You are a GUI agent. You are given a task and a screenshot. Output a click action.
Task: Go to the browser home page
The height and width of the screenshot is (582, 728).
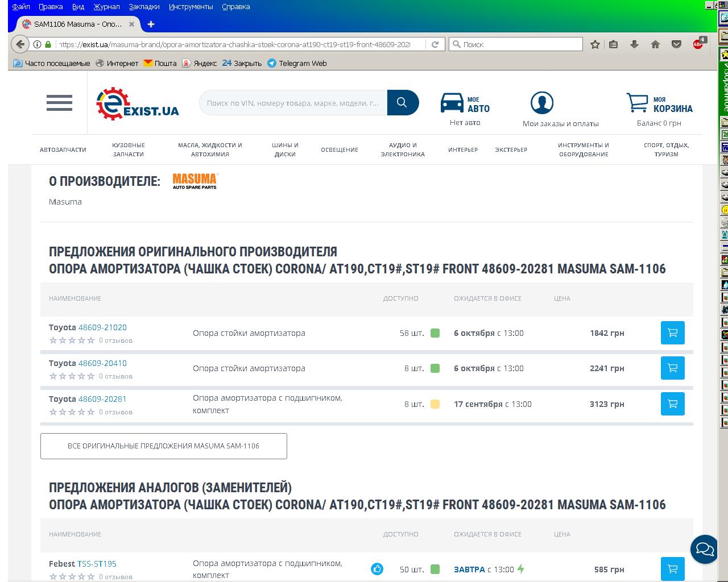pos(655,44)
